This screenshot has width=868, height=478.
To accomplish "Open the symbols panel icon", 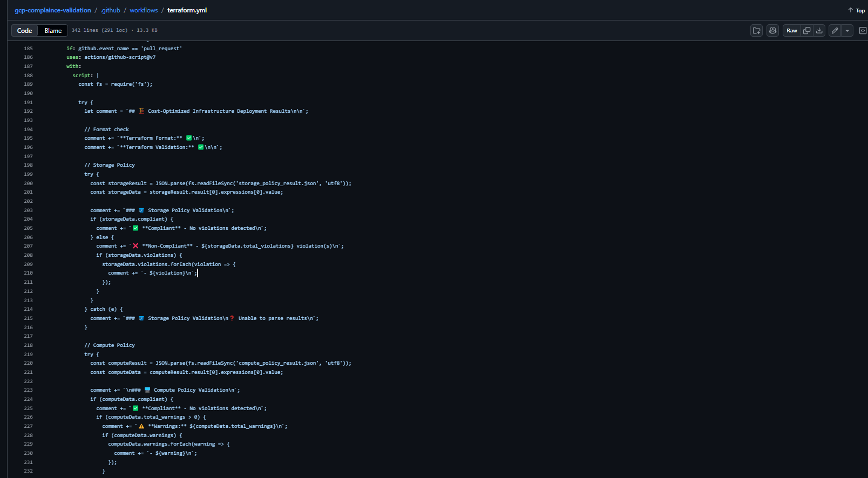I will 863,31.
